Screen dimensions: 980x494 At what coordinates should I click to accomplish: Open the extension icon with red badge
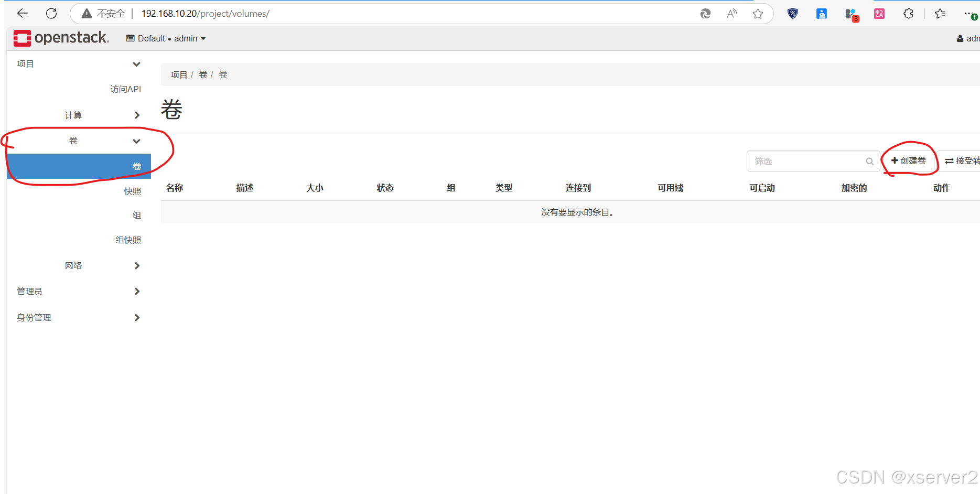pos(851,15)
